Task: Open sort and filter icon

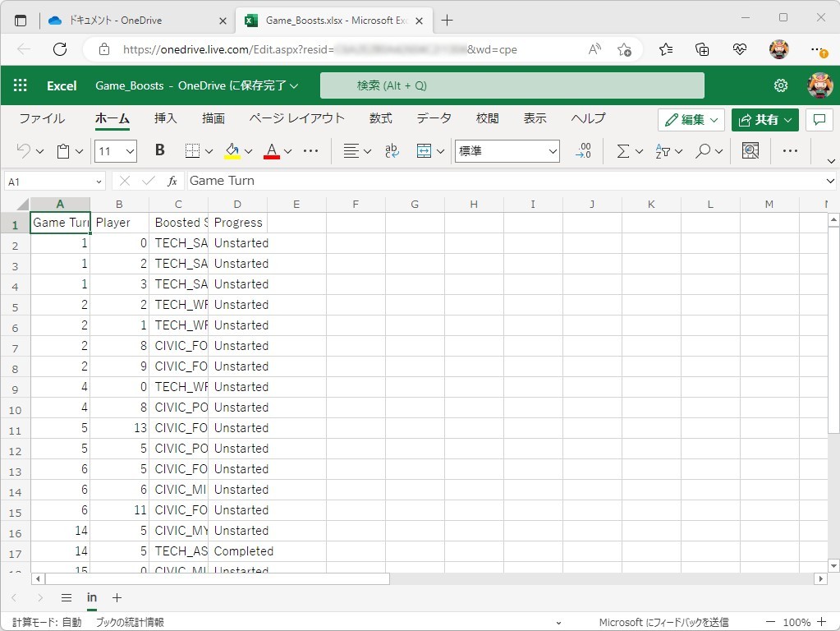Action: click(x=662, y=150)
